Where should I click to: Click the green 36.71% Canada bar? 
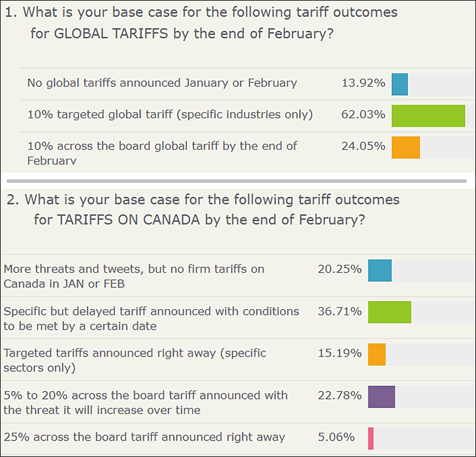(390, 312)
